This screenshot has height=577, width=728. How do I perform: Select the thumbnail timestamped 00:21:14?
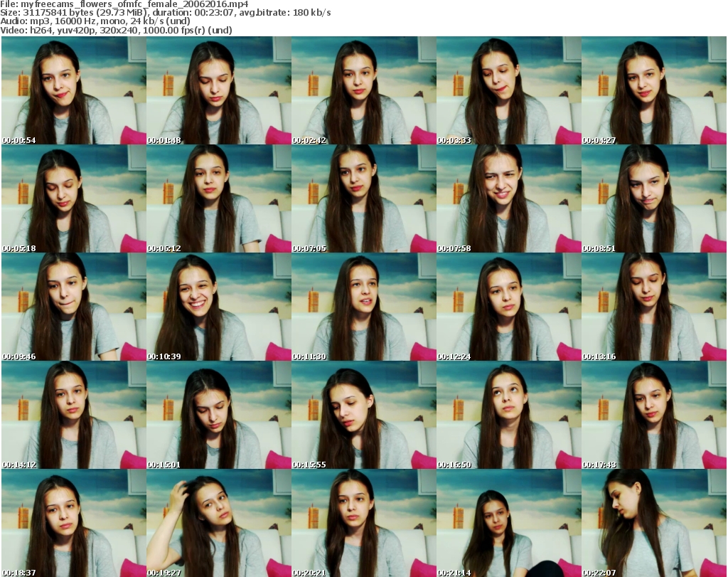pos(509,523)
